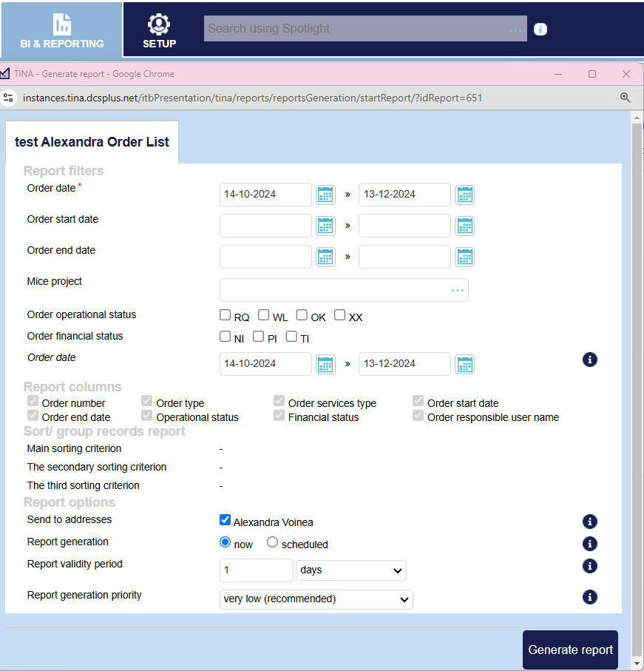This screenshot has width=644, height=671.
Task: Open calendar picker for Order end date start
Action: pos(325,257)
